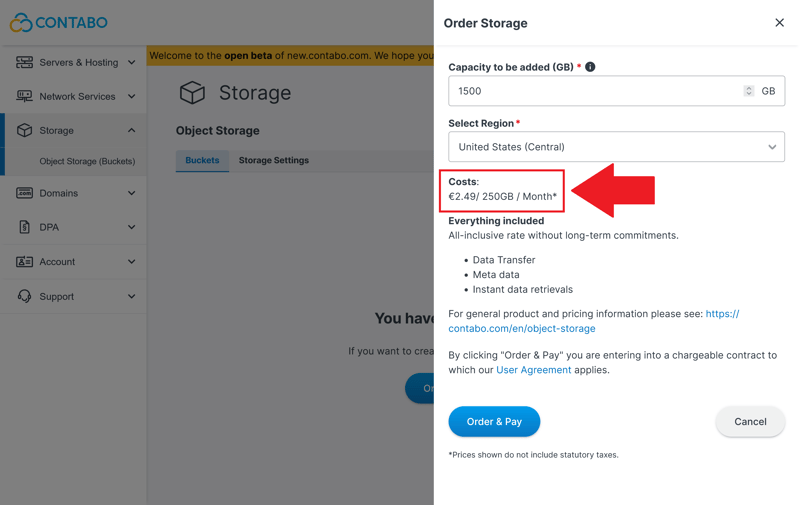The image size is (800, 505).
Task: Click the Contabo logo
Action: click(x=58, y=22)
